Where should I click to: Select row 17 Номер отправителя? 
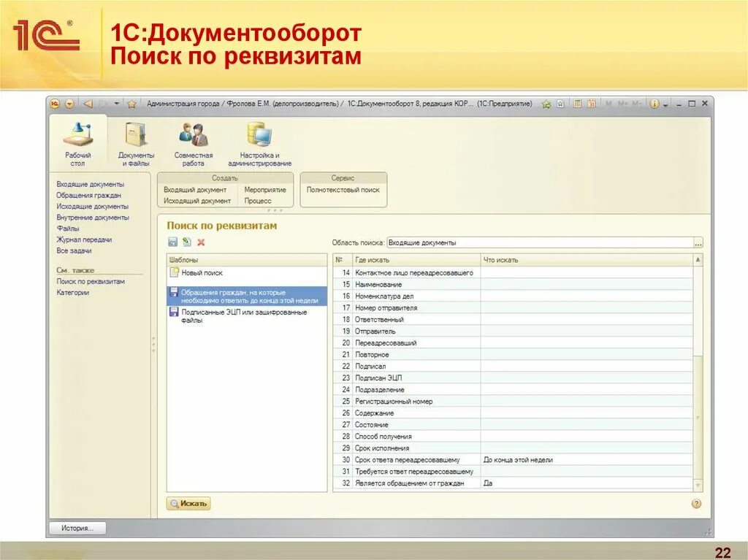pos(514,307)
